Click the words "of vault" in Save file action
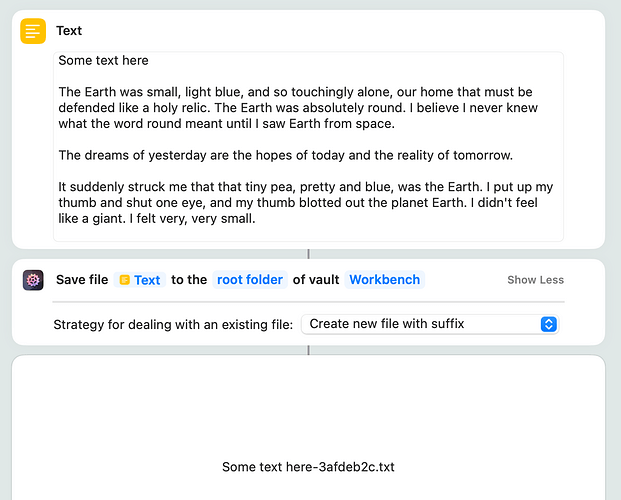 [x=313, y=280]
